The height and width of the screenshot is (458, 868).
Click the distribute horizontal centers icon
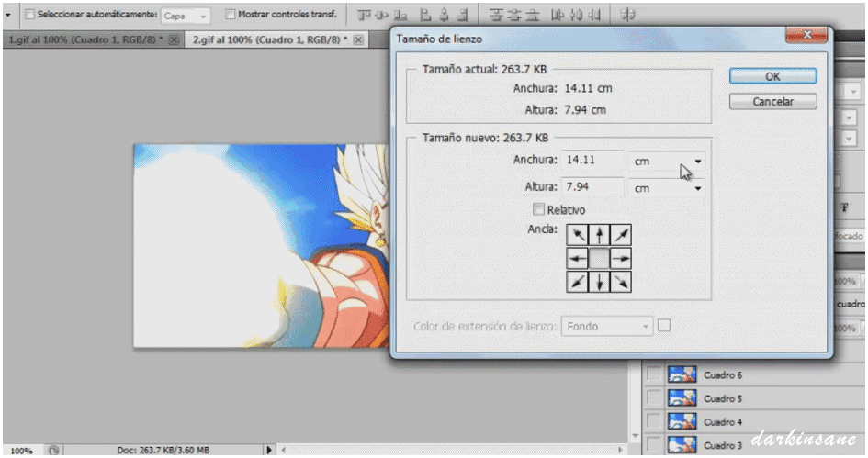pyautogui.click(x=576, y=16)
